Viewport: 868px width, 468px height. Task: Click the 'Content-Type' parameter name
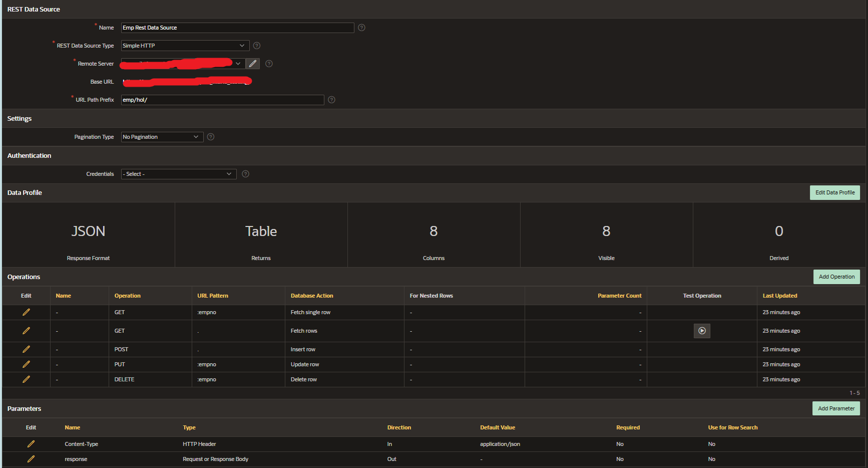pyautogui.click(x=81, y=444)
